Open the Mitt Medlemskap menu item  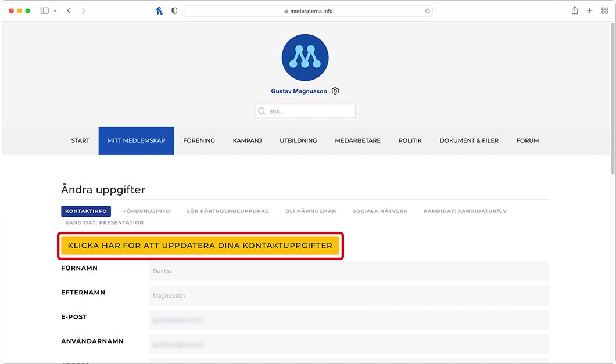click(136, 140)
